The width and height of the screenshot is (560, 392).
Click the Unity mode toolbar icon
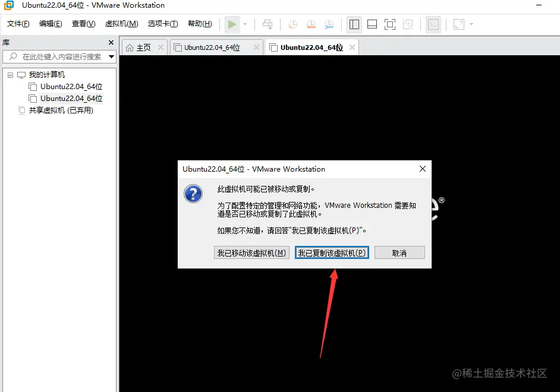pos(407,24)
